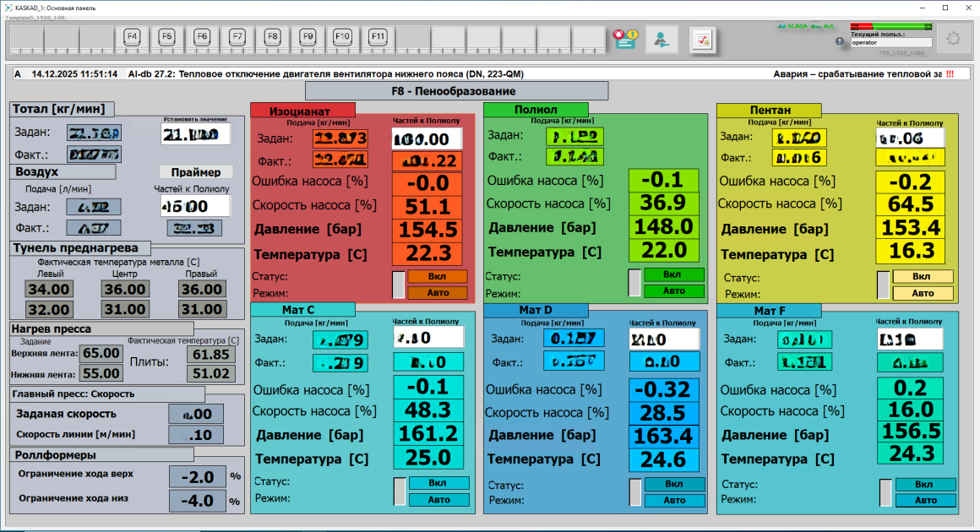The image size is (980, 532).
Task: Open the F8 foaming screen button
Action: pyautogui.click(x=272, y=37)
